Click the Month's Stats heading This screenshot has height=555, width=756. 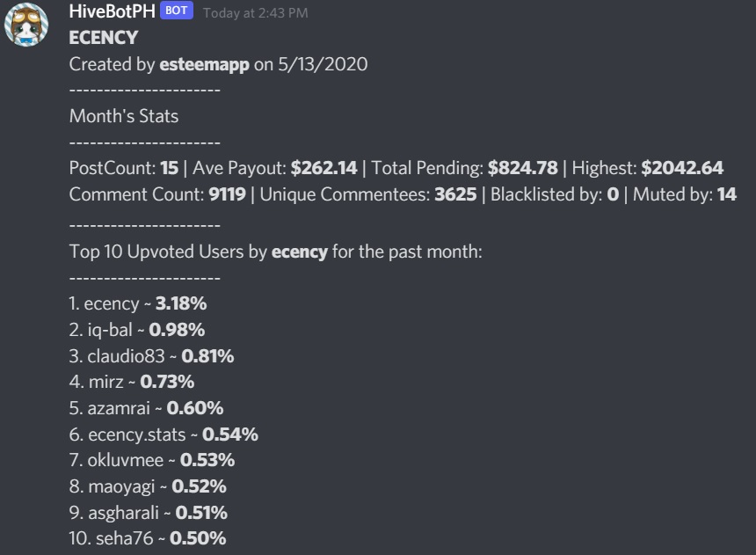124,116
